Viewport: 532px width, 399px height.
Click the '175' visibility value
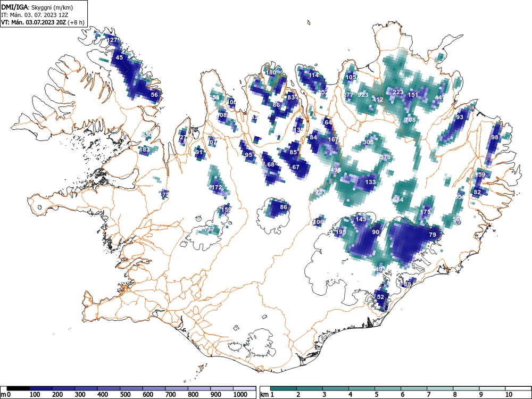coord(425,211)
